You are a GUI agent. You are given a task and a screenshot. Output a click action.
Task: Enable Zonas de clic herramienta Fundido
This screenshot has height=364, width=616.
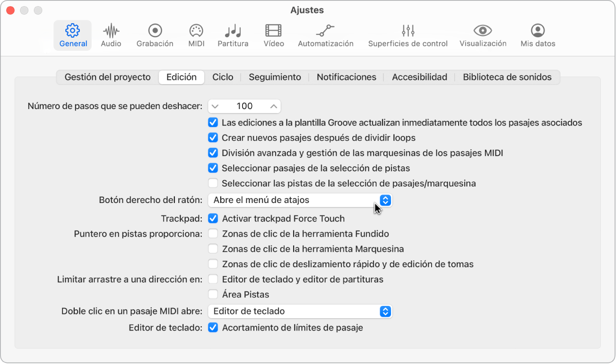(x=213, y=234)
